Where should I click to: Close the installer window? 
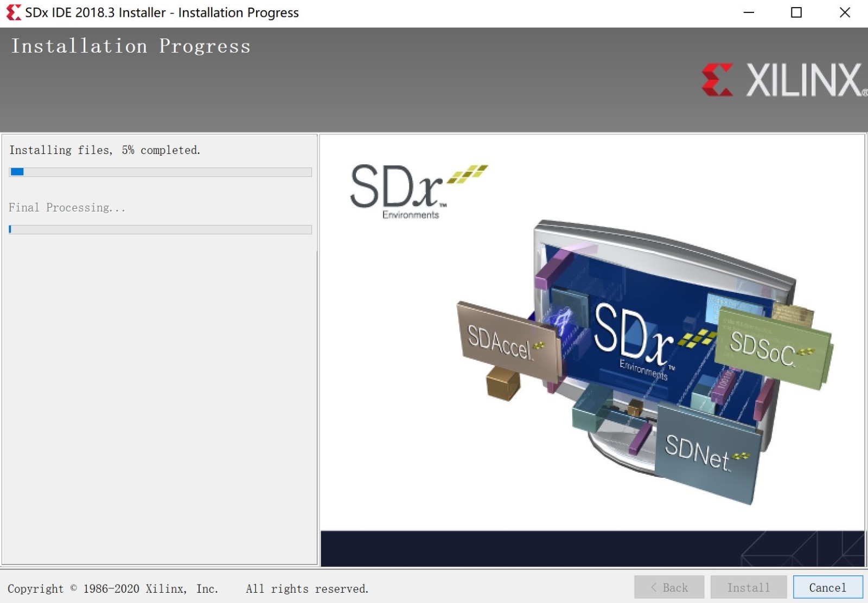pyautogui.click(x=845, y=12)
